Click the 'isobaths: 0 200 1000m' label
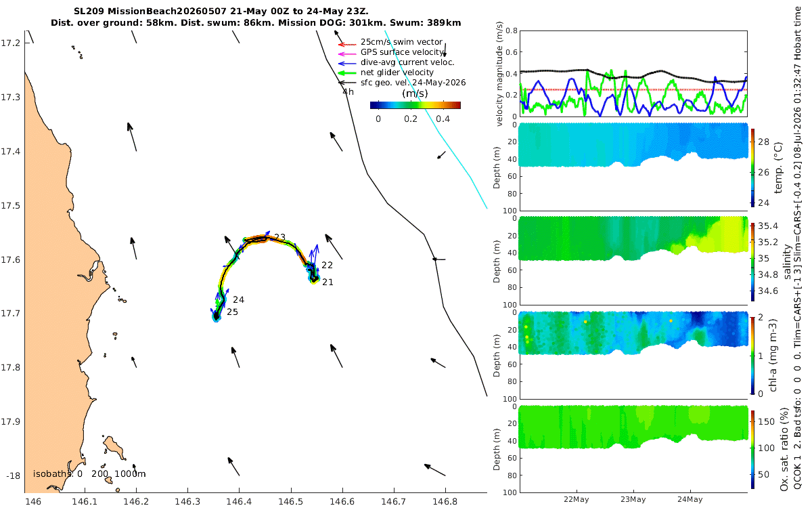 coord(89,473)
